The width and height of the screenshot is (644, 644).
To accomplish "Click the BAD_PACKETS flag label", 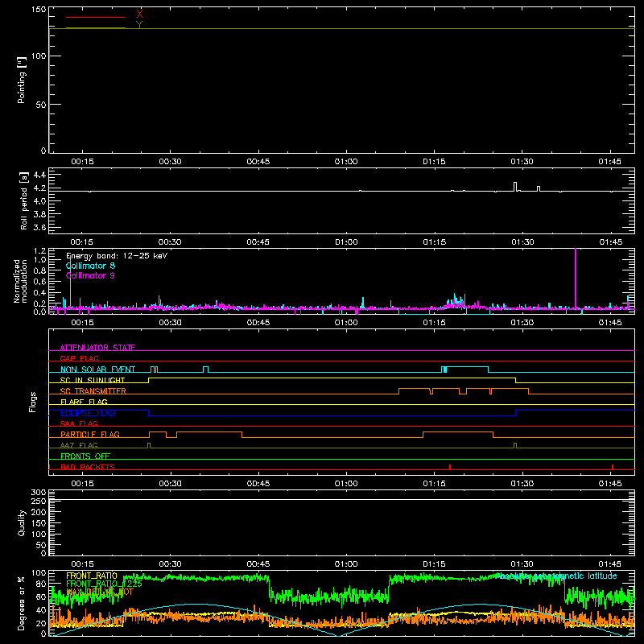I will coord(88,467).
